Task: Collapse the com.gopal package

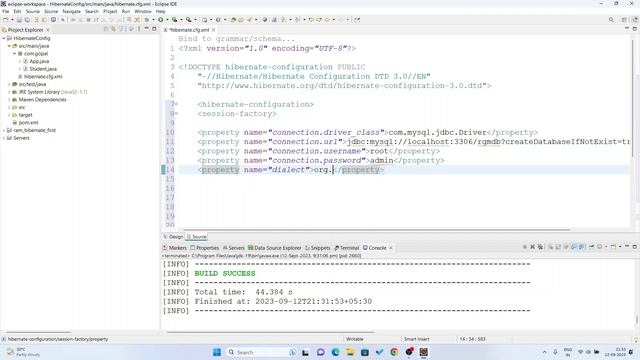Action: [14, 53]
